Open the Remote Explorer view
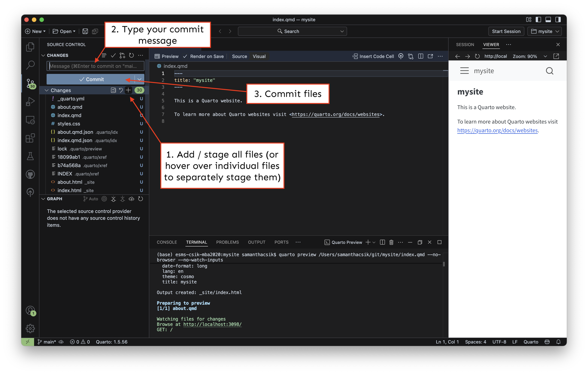Image resolution: width=588 pixels, height=374 pixels. pyautogui.click(x=30, y=120)
